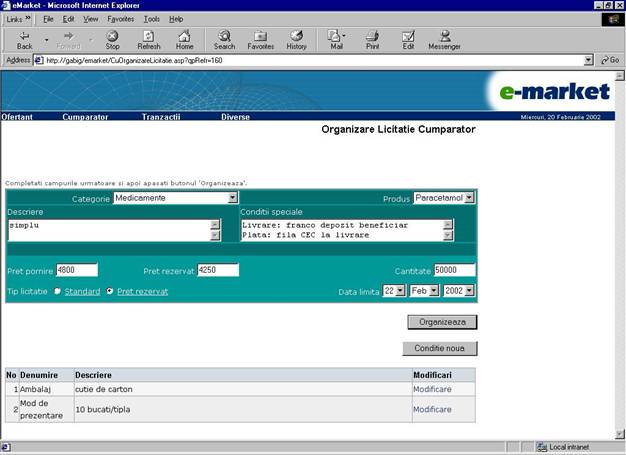The height and width of the screenshot is (455, 626).
Task: Click Modificare link for Ambalaj row
Action: 432,388
